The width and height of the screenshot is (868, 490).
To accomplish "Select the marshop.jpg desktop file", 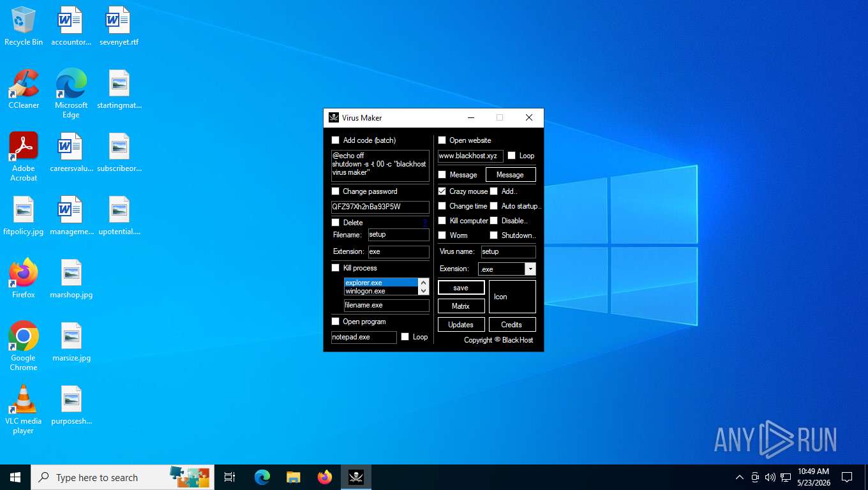I will (71, 279).
